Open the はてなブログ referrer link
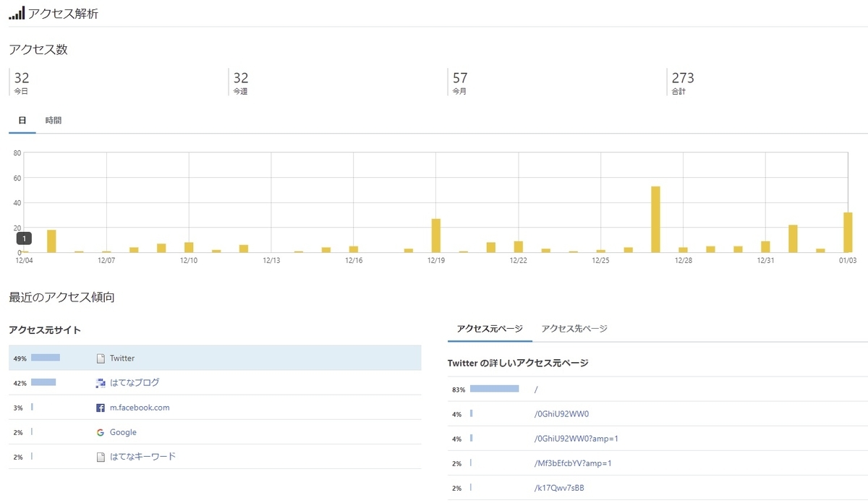Screen dimensions: 868x503 (x=135, y=383)
